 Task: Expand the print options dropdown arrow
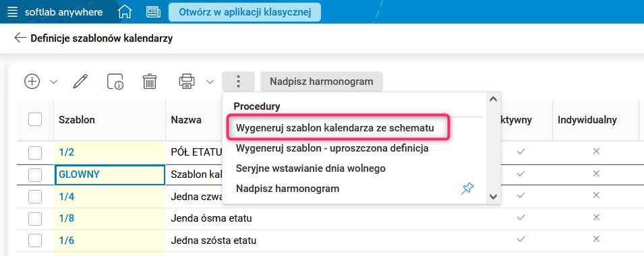click(x=210, y=82)
